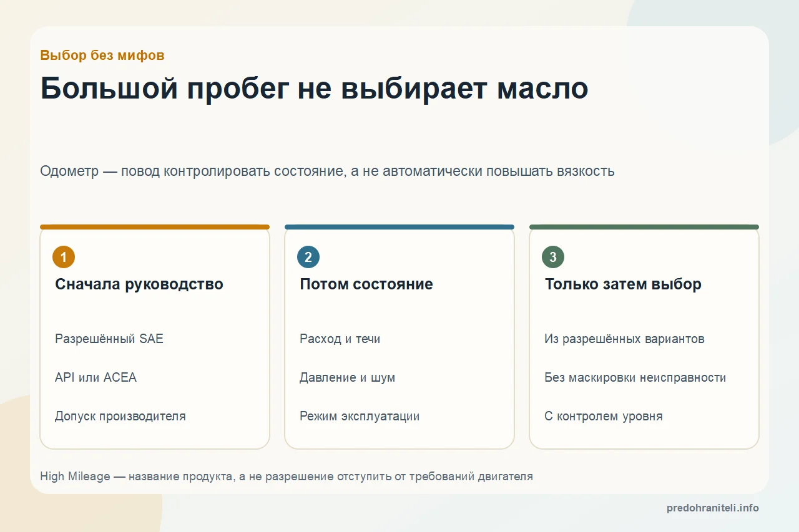Click the 'Допуск производителя' item

point(120,416)
